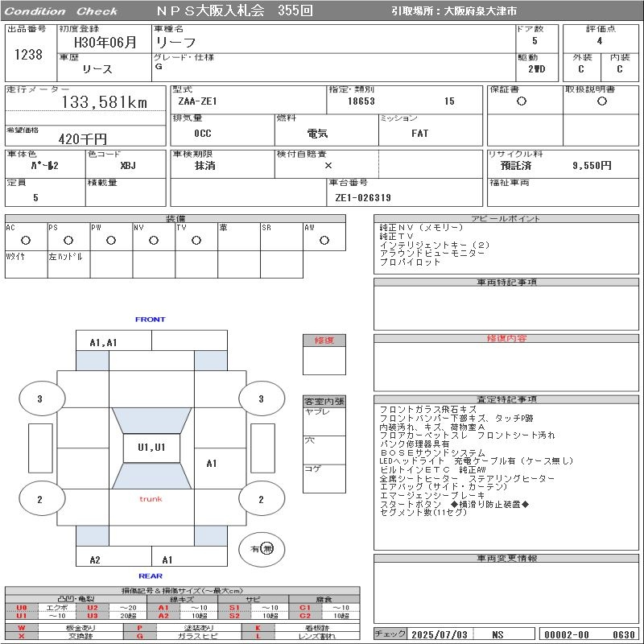This screenshot has height=644, width=644.
Task: Click the desired price 420千円
Action: [x=83, y=138]
